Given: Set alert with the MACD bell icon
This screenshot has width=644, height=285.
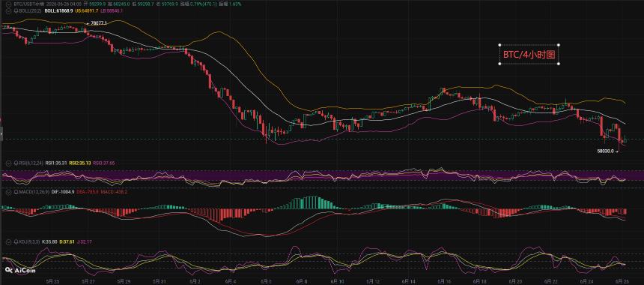Looking at the screenshot, I should click(16, 192).
